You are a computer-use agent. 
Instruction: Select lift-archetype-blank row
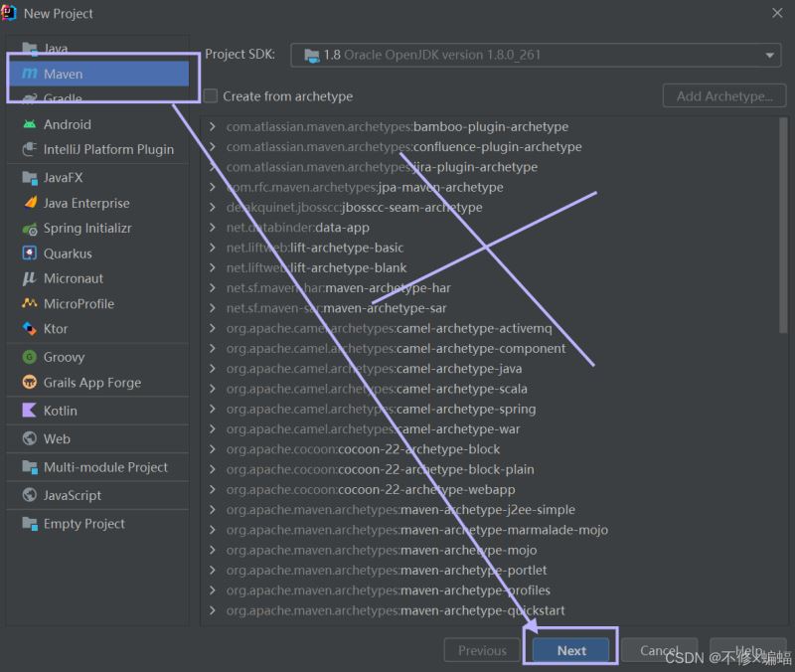pyautogui.click(x=491, y=267)
